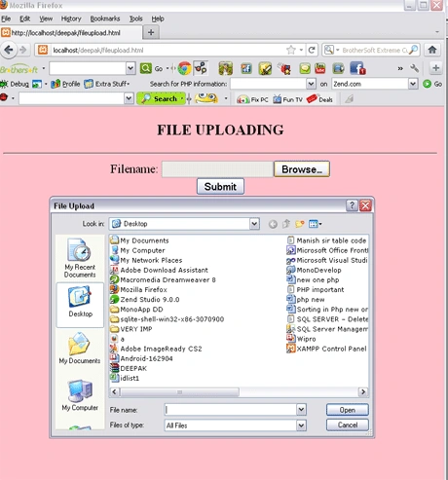Create a new folder in the dialog

tap(300, 224)
